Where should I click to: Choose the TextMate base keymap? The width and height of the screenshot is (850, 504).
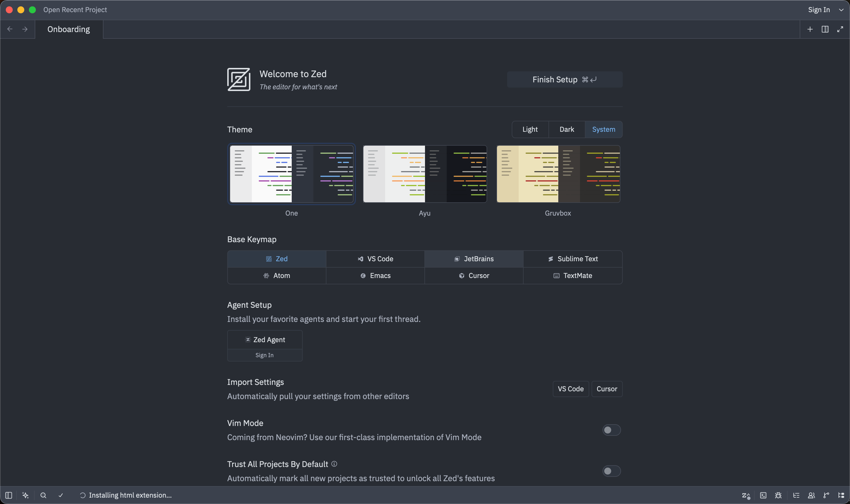(573, 275)
